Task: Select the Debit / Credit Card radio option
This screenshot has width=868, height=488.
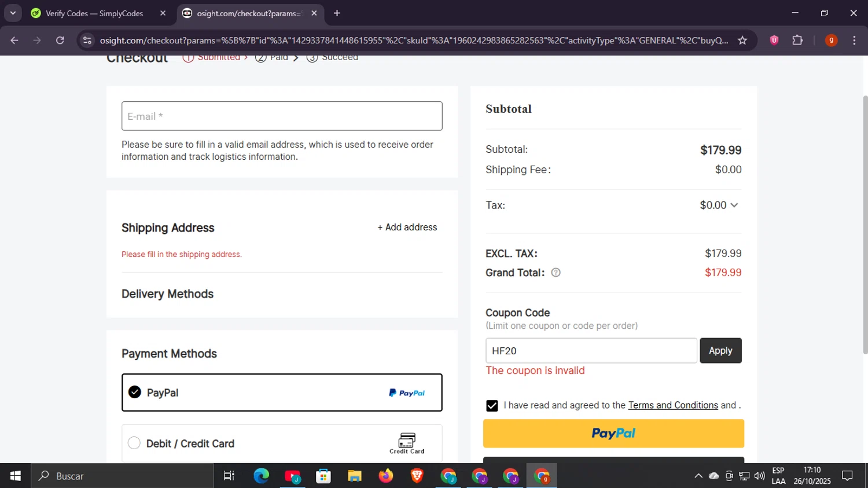Action: click(x=134, y=443)
